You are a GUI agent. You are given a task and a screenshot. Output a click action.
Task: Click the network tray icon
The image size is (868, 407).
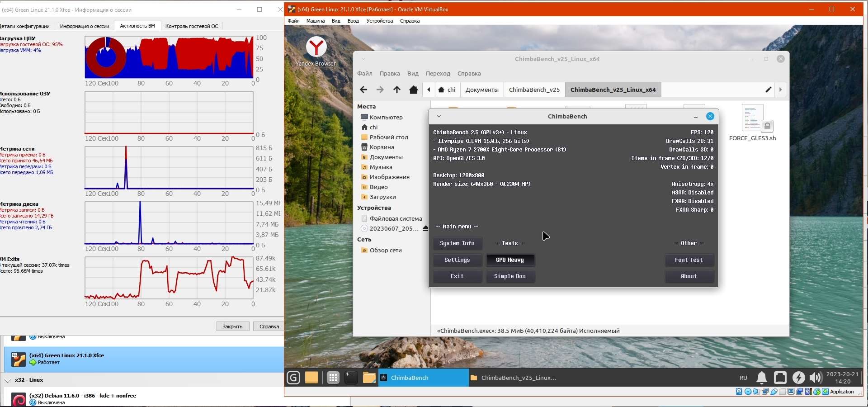(x=780, y=378)
